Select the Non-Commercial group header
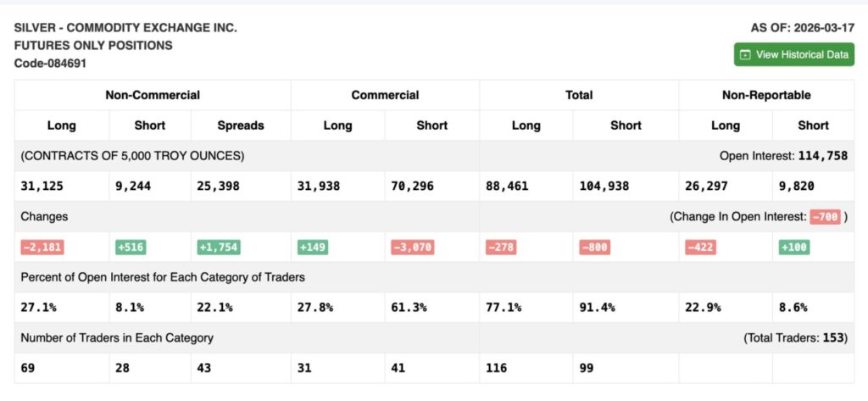 [153, 95]
